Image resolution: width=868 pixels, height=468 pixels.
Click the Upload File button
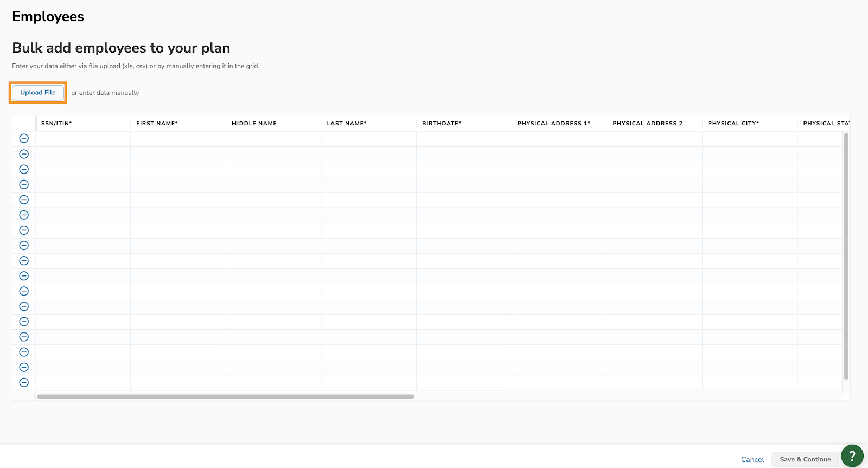point(38,93)
